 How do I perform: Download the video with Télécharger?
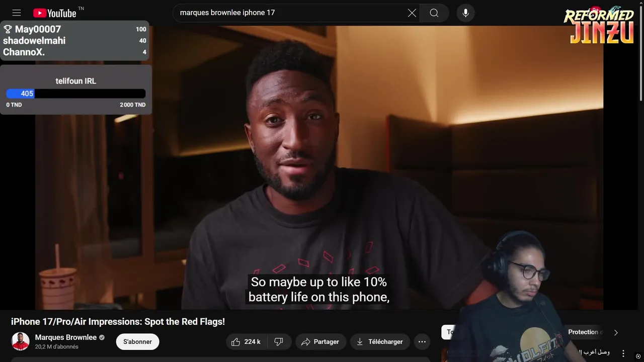380,342
